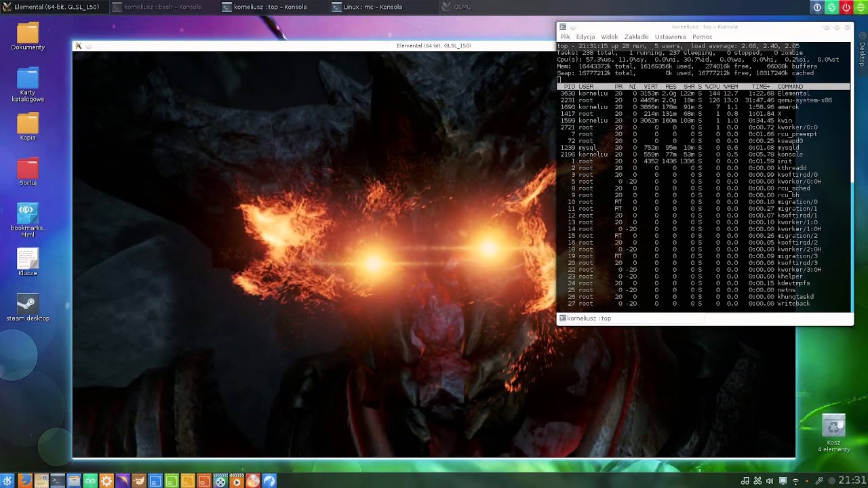Click the color picker eyedropper tray icon
The width and height of the screenshot is (868, 488).
click(819, 481)
